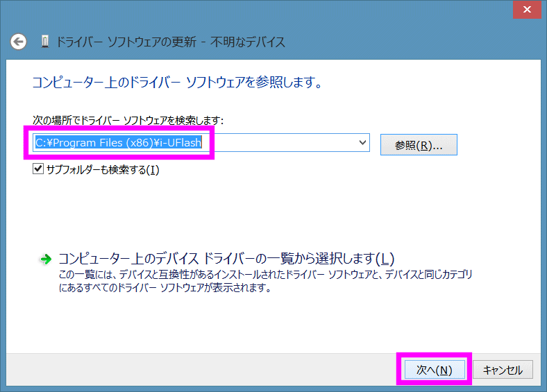Click the サブフォルダーも検索する(I) label text
Screen dimensions: 547x392
pyautogui.click(x=103, y=169)
